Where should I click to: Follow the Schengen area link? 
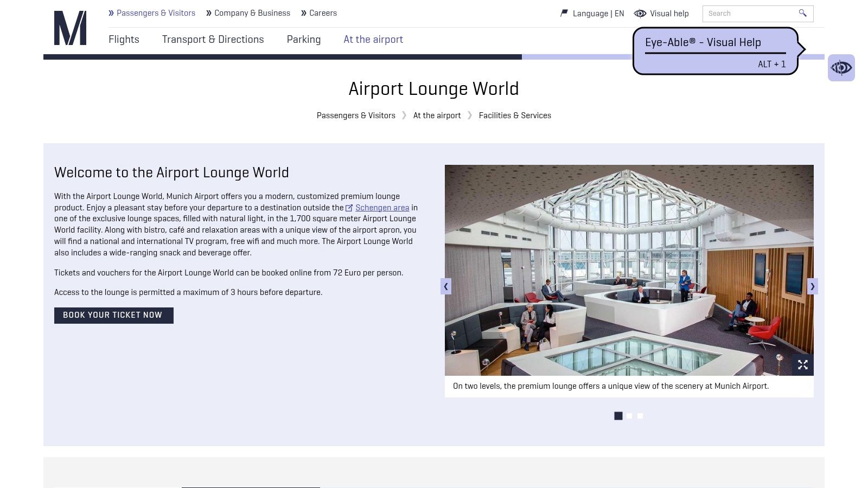(382, 208)
